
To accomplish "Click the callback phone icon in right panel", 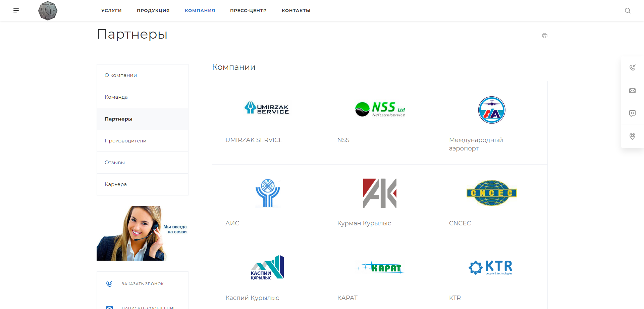I will tap(632, 68).
